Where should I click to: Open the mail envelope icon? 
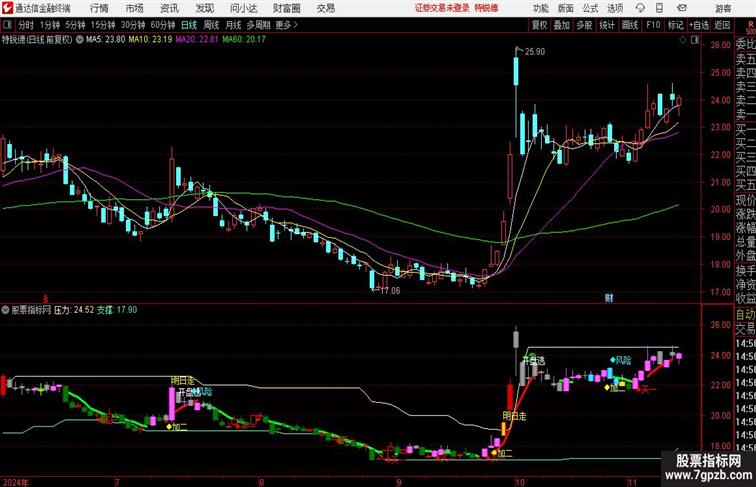pos(682,8)
